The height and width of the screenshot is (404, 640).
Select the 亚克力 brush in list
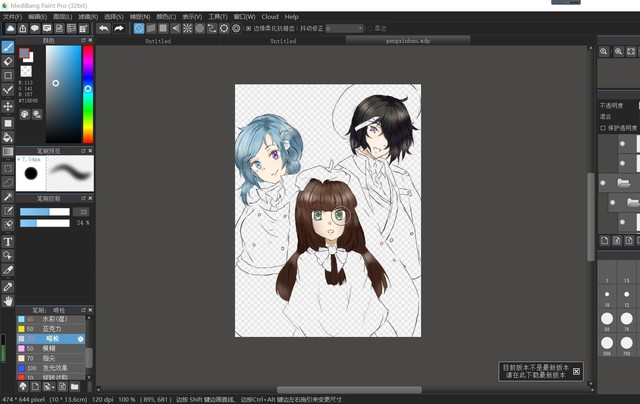(x=50, y=328)
